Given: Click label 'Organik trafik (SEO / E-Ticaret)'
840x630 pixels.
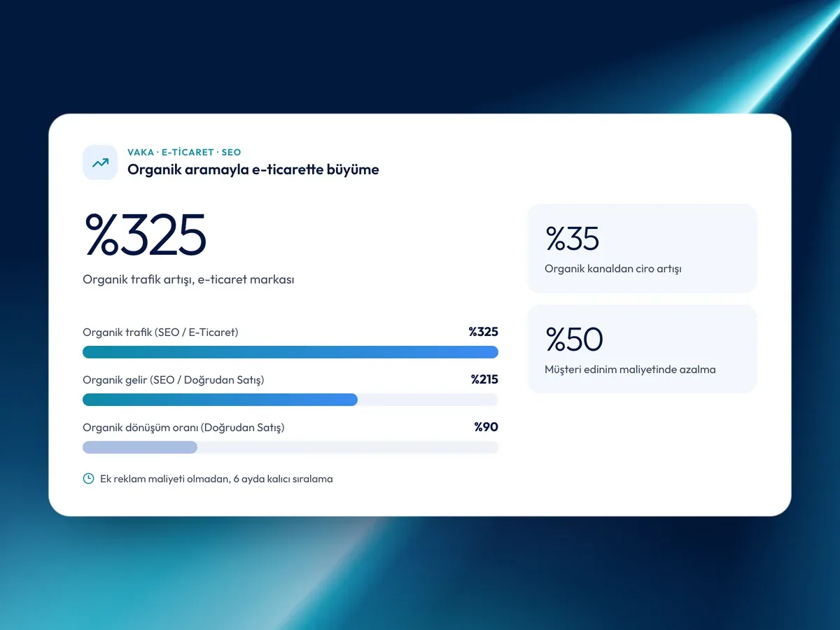Looking at the screenshot, I should pos(160,332).
